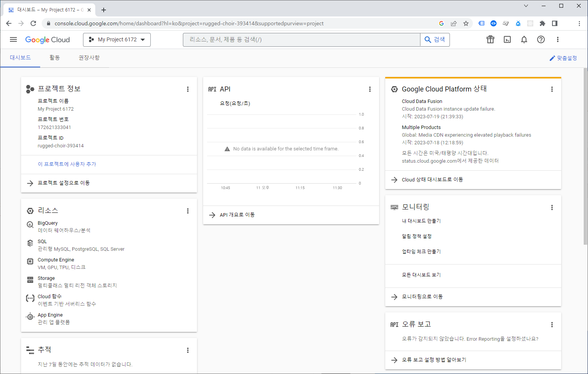Click the 리소스 card header icon
Screen dimensions: 588x374
pos(30,211)
